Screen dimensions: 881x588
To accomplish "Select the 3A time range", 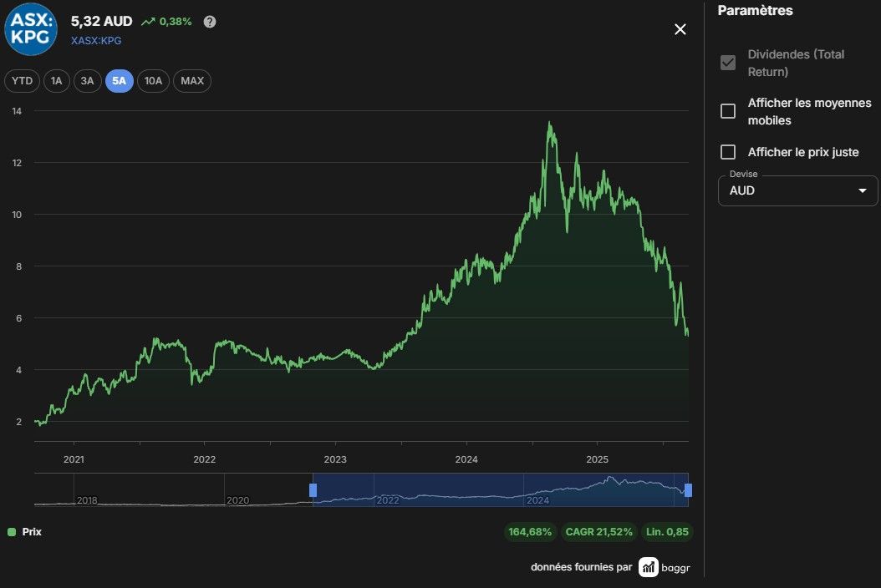I will [x=87, y=81].
